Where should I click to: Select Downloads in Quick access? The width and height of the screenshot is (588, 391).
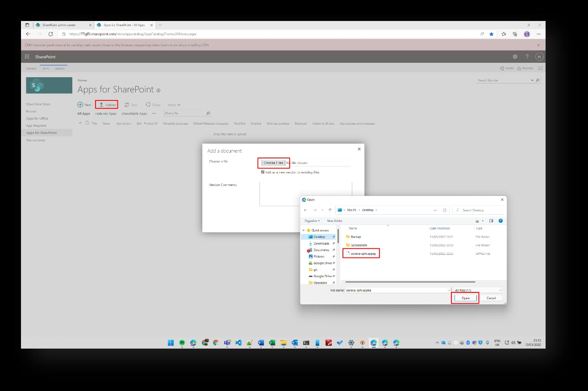321,243
